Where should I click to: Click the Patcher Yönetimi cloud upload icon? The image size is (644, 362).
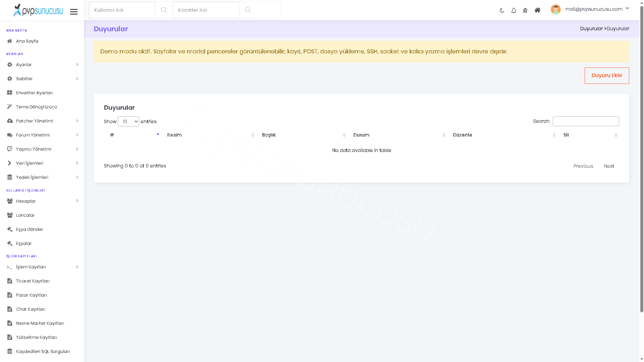point(10,121)
